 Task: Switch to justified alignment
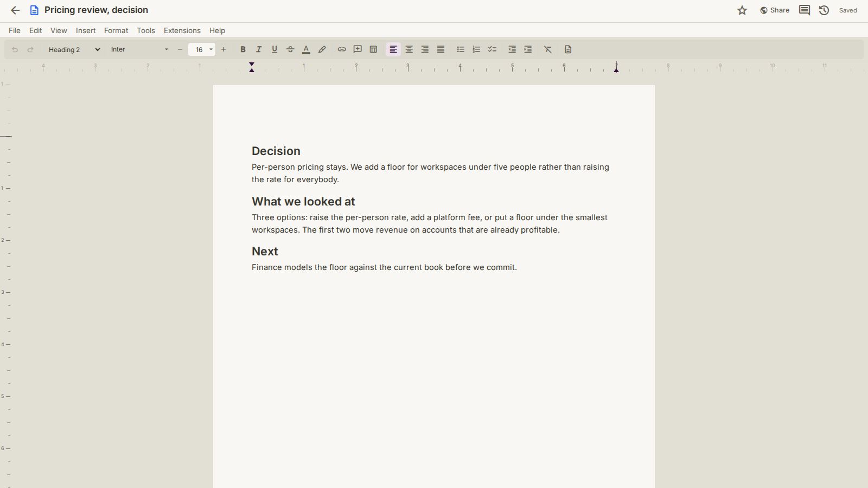click(441, 49)
